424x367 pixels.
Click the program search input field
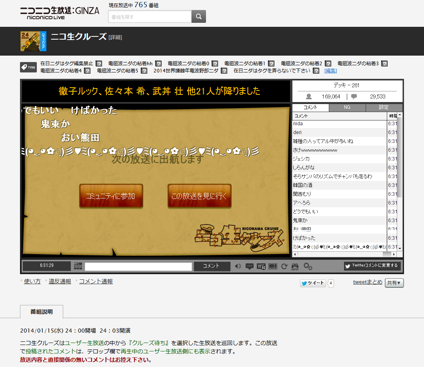click(x=150, y=16)
